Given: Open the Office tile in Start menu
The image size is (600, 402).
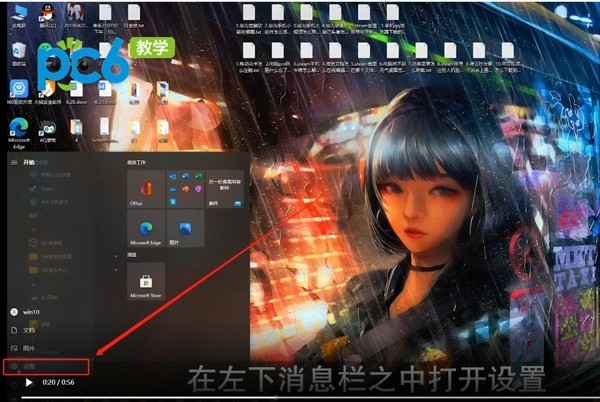Looking at the screenshot, I should coord(146,189).
